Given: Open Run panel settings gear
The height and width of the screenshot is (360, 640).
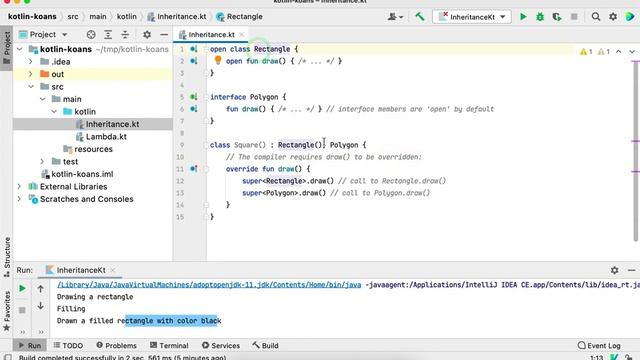Looking at the screenshot, I should coord(614,270).
